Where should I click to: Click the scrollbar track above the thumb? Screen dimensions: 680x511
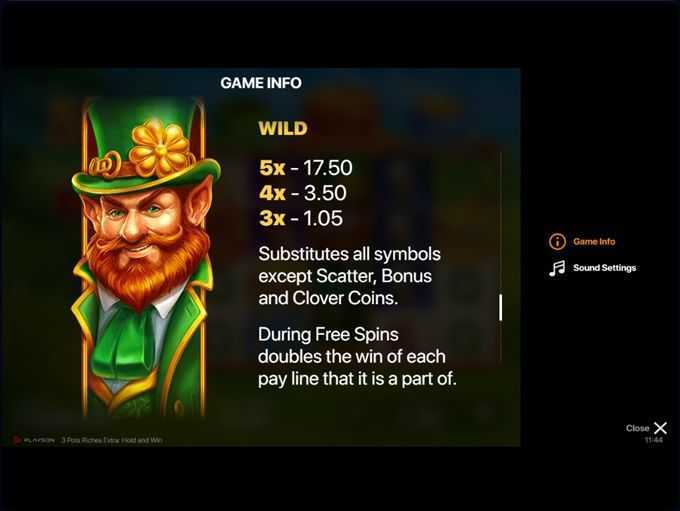click(500, 223)
